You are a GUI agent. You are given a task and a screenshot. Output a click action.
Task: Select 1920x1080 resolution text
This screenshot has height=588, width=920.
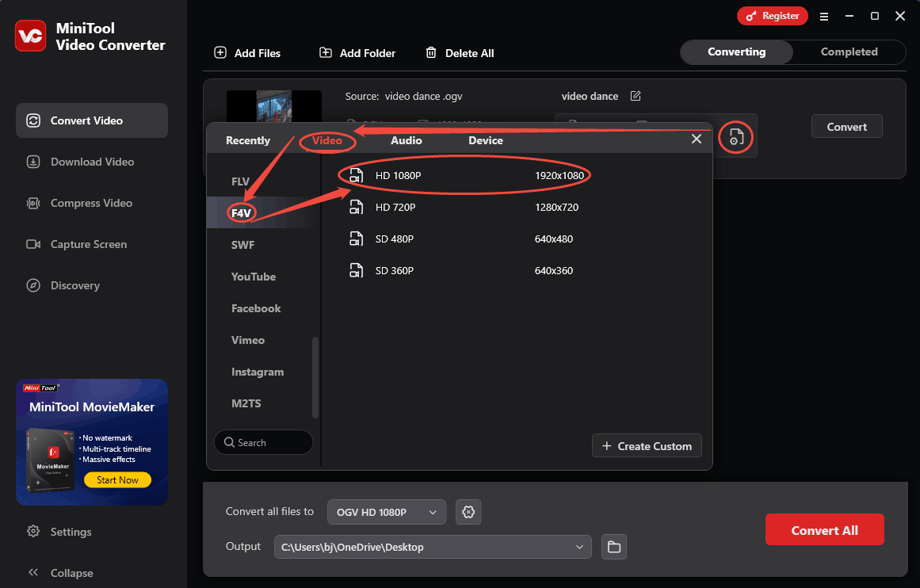pyautogui.click(x=559, y=175)
